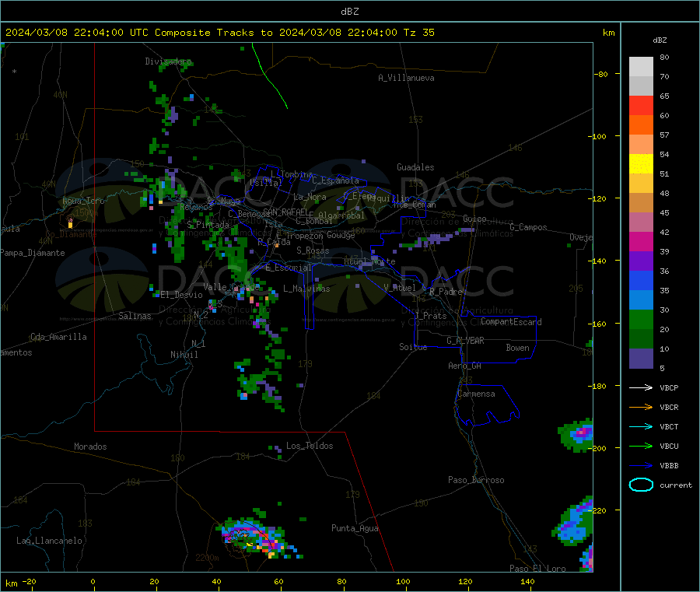Click the Punta_Agua place label
The width and height of the screenshot is (700, 592).
[355, 528]
